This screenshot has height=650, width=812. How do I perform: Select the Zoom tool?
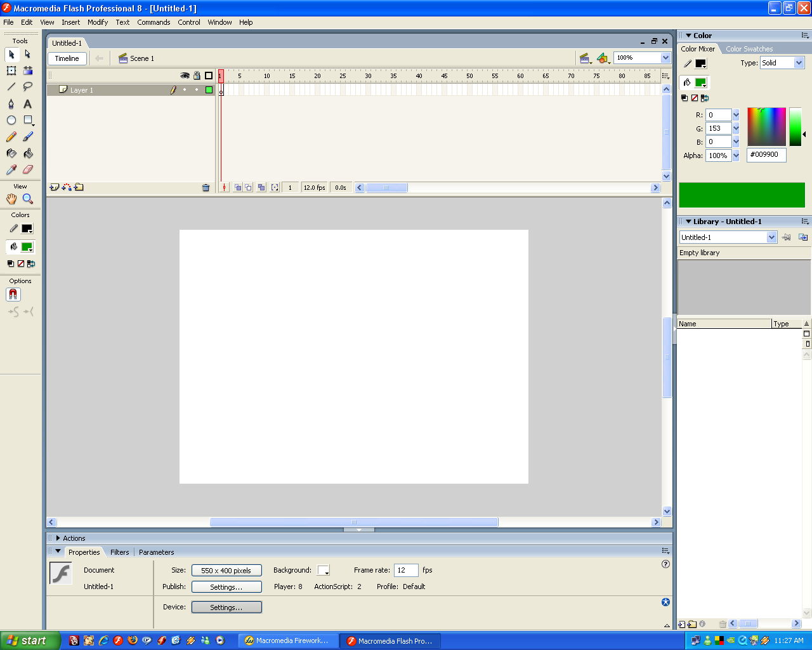coord(26,198)
